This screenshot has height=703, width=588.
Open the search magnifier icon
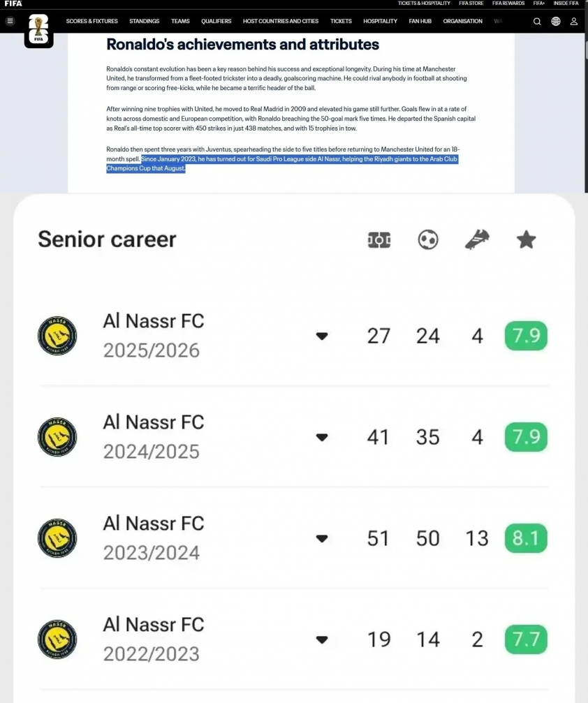point(537,21)
